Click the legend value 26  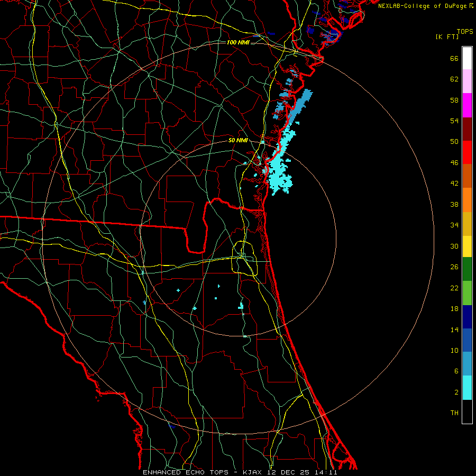[454, 267]
